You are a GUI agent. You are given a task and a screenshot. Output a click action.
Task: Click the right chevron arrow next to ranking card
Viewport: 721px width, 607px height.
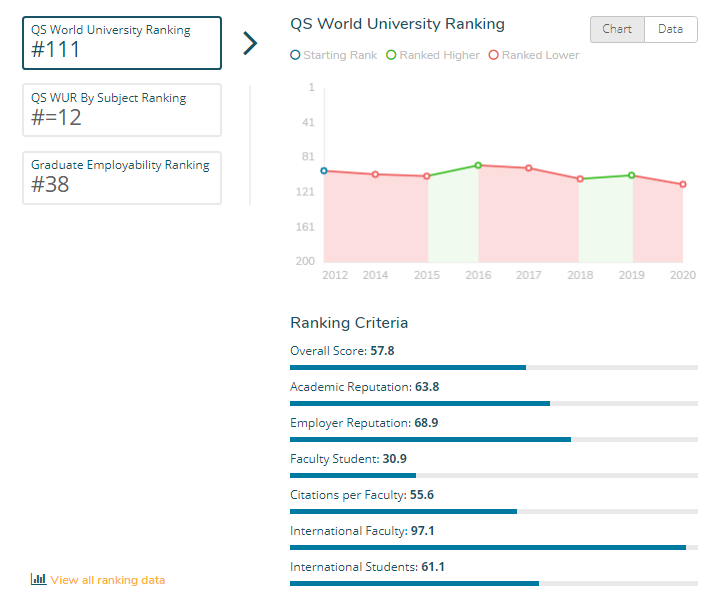tap(250, 44)
